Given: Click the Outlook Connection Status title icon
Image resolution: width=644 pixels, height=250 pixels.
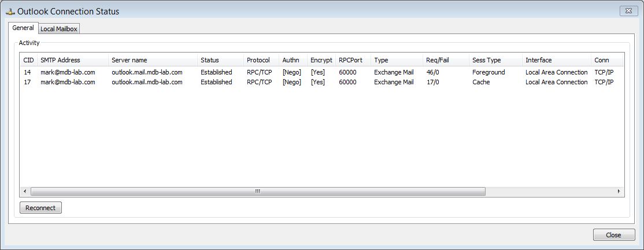Looking at the screenshot, I should pyautogui.click(x=10, y=10).
